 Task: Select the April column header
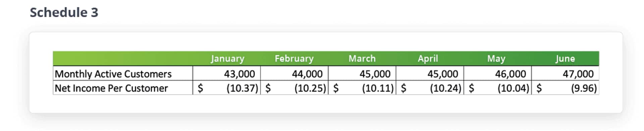pyautogui.click(x=428, y=59)
